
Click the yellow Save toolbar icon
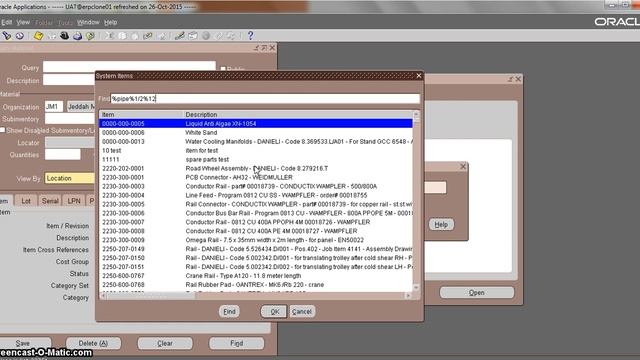point(38,36)
